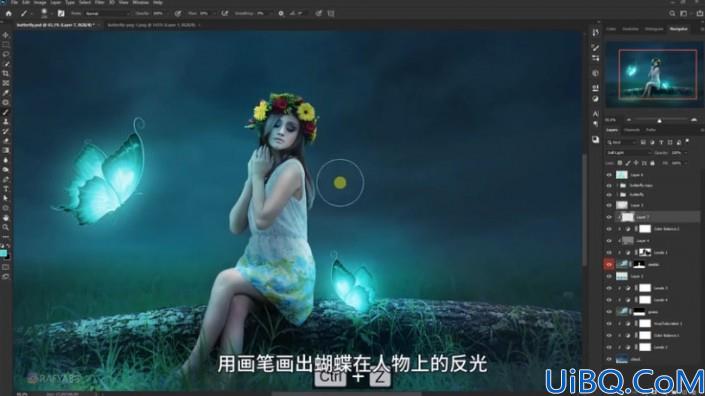
Task: Open the layer filter Kind dropdown
Action: coord(621,142)
